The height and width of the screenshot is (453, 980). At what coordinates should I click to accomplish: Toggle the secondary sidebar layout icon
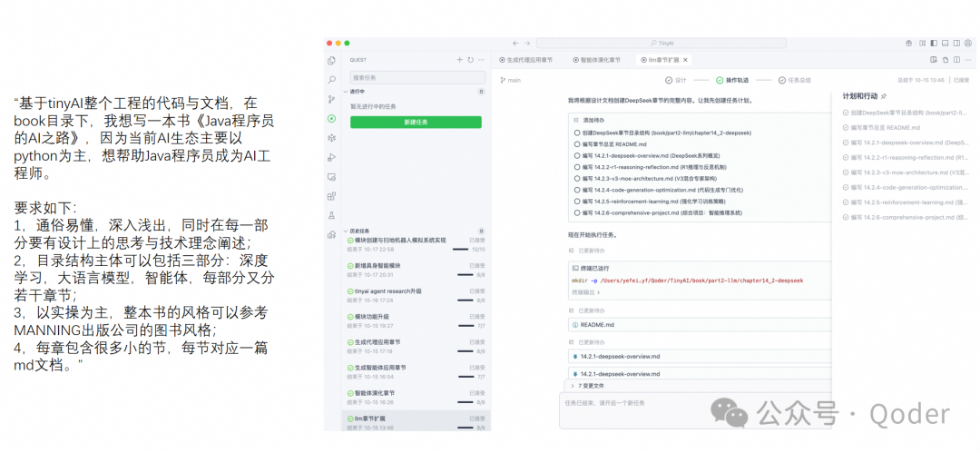point(956,44)
